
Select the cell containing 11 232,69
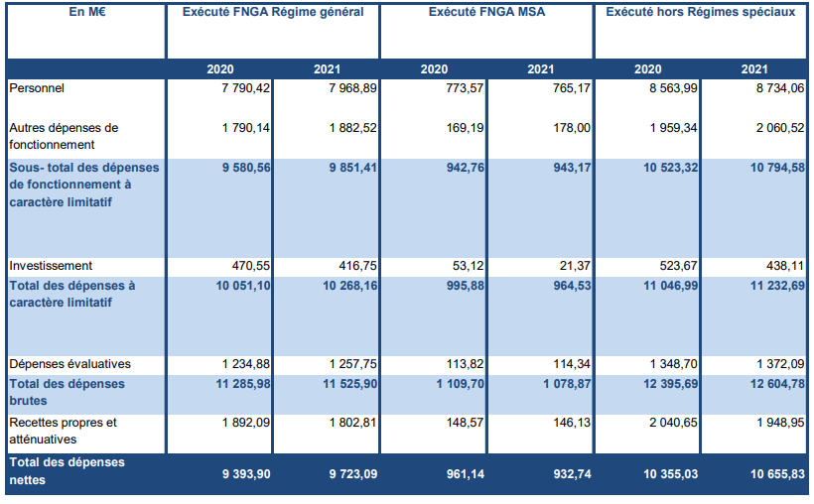(x=778, y=286)
